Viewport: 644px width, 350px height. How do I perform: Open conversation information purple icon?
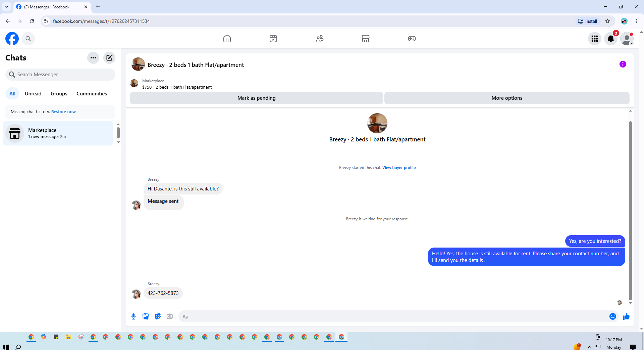click(623, 64)
